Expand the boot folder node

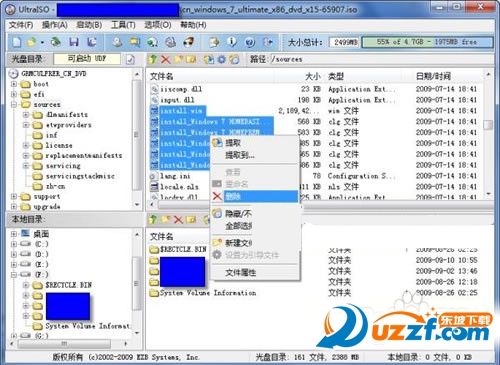[14, 84]
